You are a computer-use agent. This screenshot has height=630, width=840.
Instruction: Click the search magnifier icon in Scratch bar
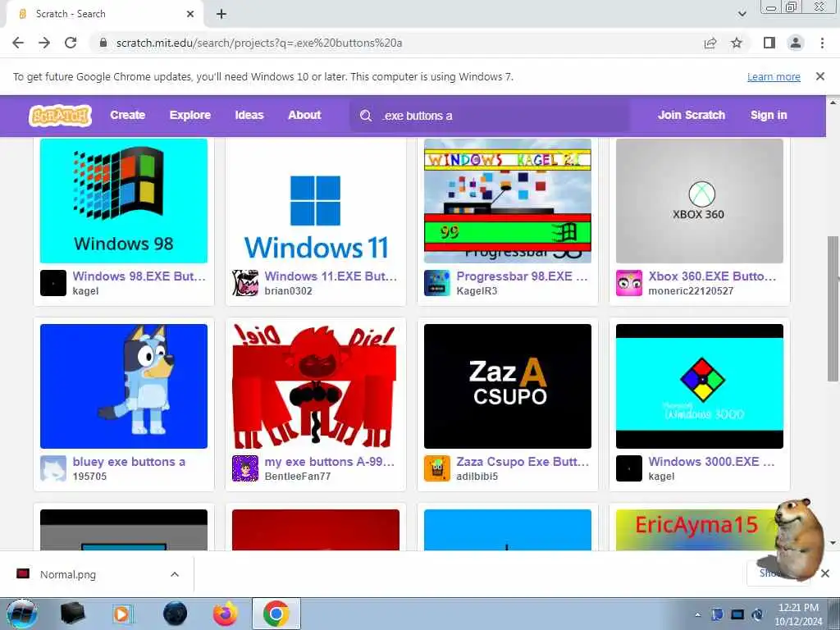(366, 116)
